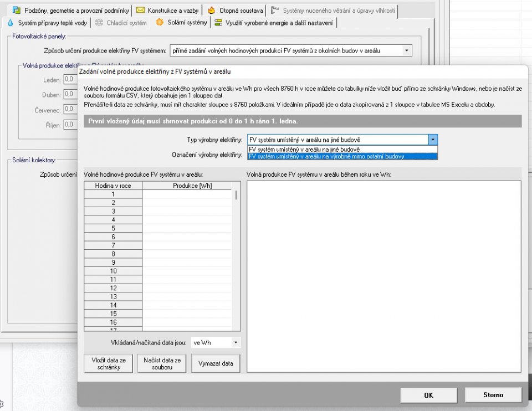Click the sun icon of Solární systémy tab
Screen dimensions: 532x411
tap(160, 22)
